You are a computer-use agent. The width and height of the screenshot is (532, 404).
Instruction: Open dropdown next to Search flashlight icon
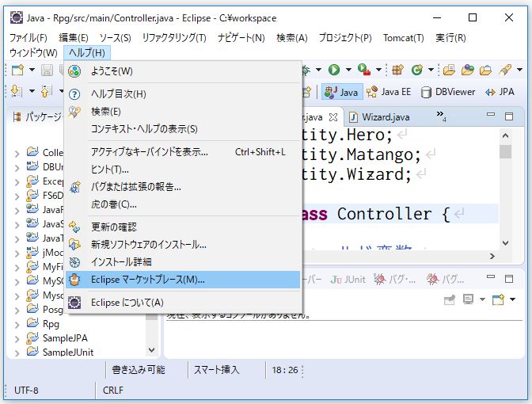pos(519,70)
